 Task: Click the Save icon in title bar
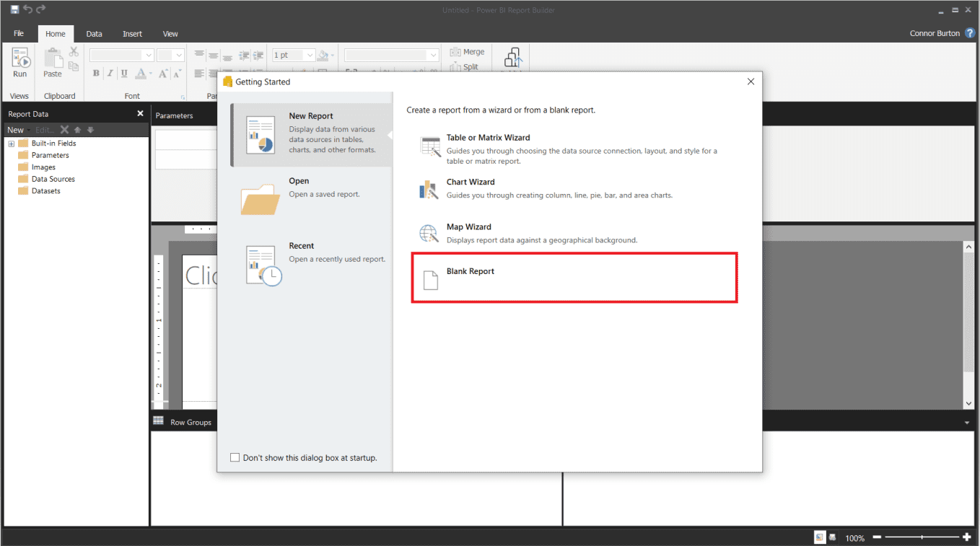tap(14, 9)
